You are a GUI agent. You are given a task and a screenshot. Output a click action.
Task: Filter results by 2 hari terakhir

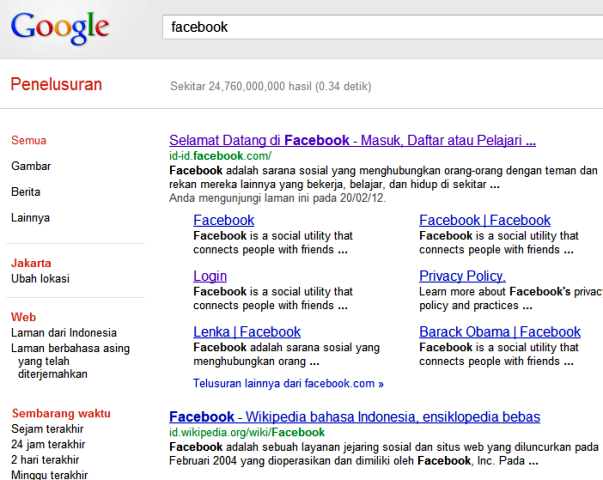coord(44,460)
